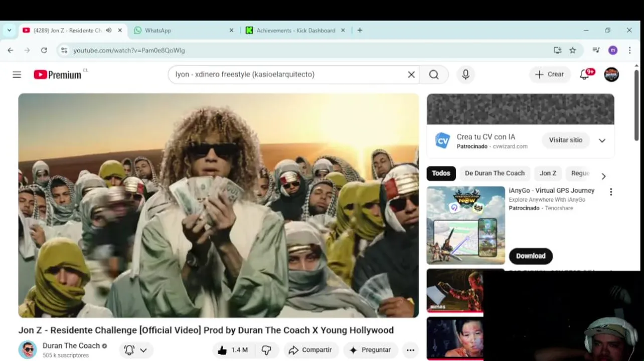Go back with the browser back arrow
Viewport: 644px width, 361px height.
[x=11, y=50]
